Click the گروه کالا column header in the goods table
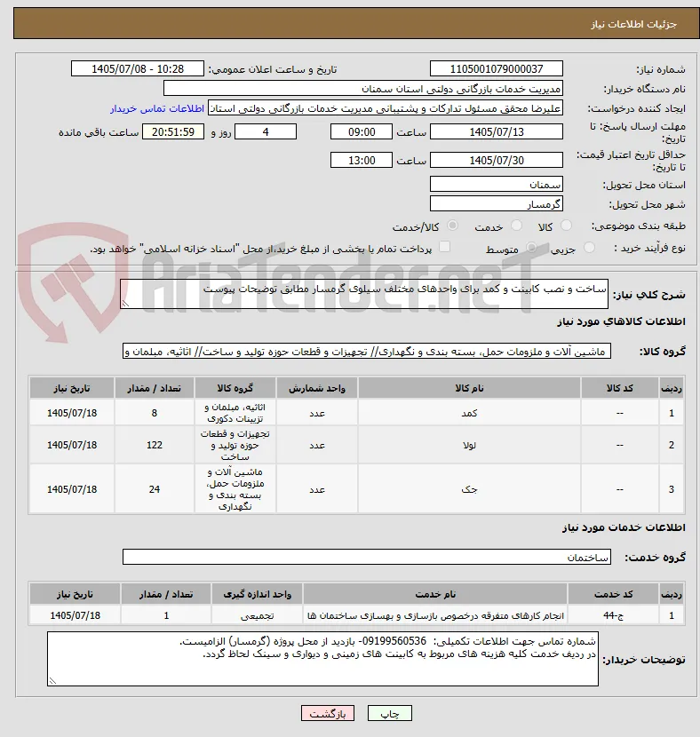The height and width of the screenshot is (737, 700). click(235, 388)
